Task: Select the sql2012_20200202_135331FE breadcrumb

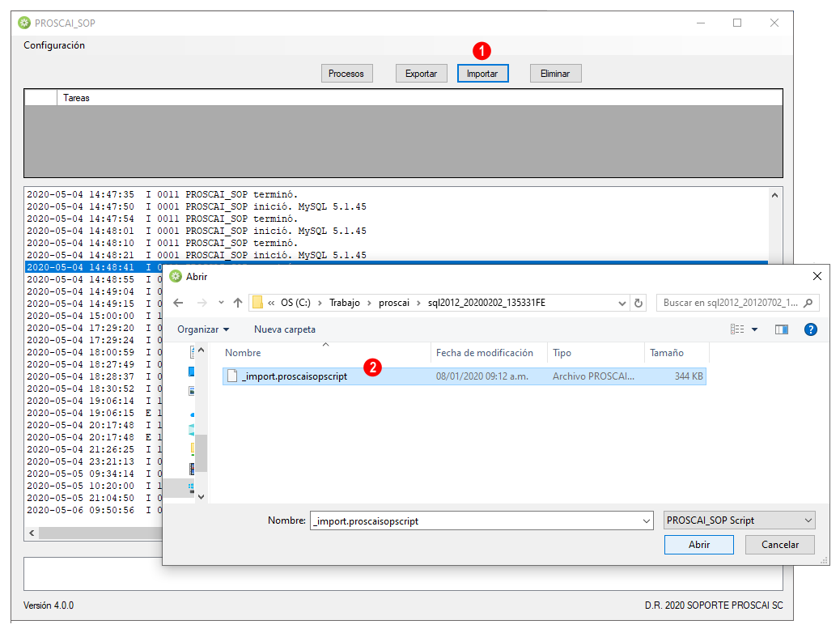Action: pyautogui.click(x=486, y=303)
